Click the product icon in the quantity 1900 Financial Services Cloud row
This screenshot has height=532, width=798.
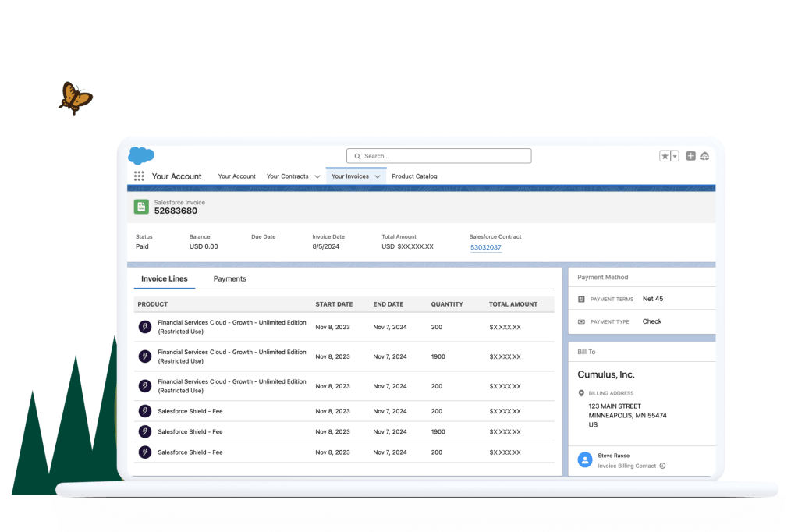(x=145, y=356)
